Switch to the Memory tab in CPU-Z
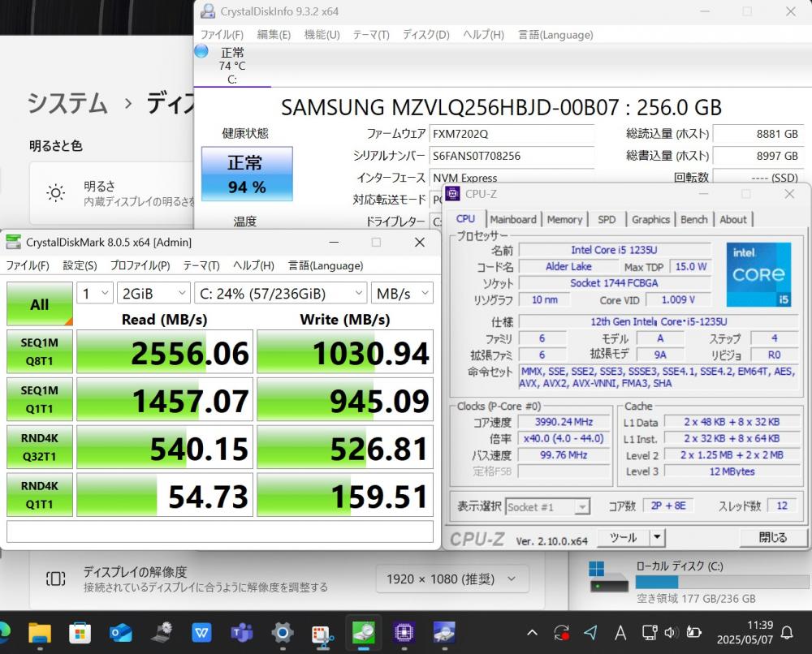812x654 pixels. pos(564,219)
